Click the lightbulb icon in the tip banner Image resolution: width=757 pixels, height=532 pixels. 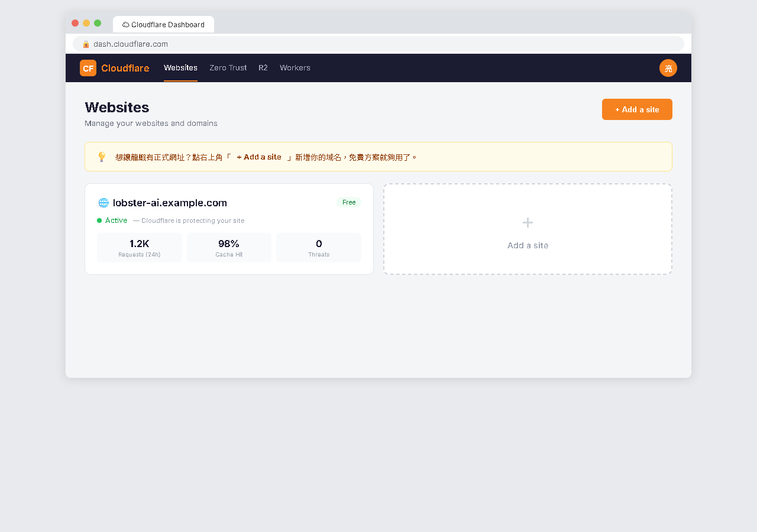click(101, 156)
